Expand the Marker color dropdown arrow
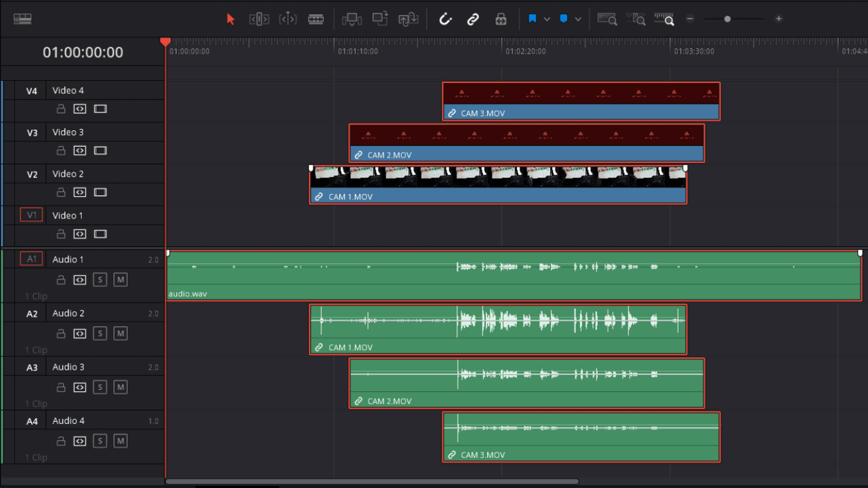 pos(578,19)
